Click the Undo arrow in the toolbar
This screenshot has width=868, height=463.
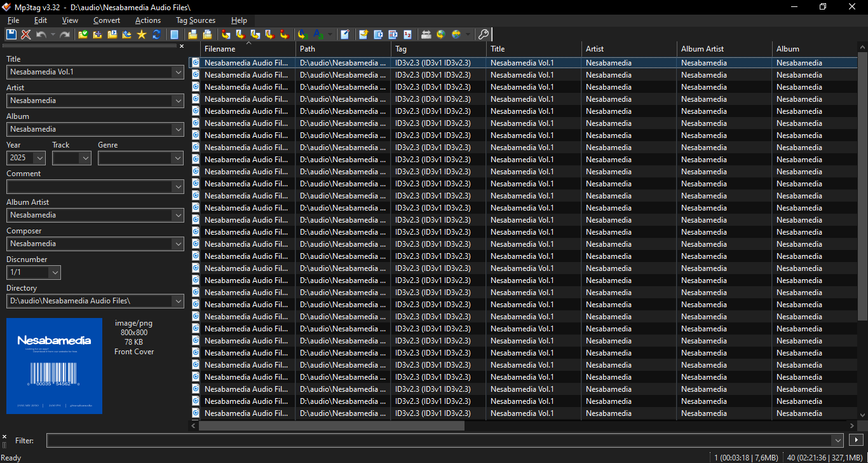[41, 34]
